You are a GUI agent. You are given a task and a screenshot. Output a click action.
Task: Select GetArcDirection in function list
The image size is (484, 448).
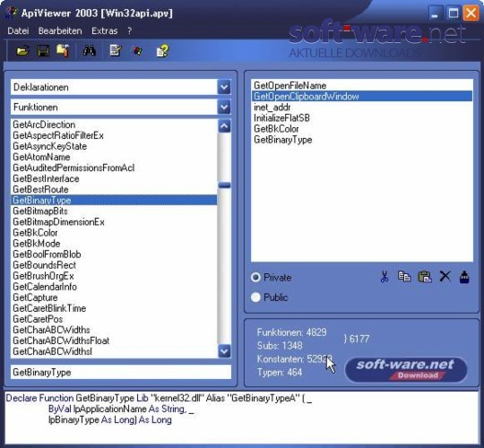coord(114,125)
